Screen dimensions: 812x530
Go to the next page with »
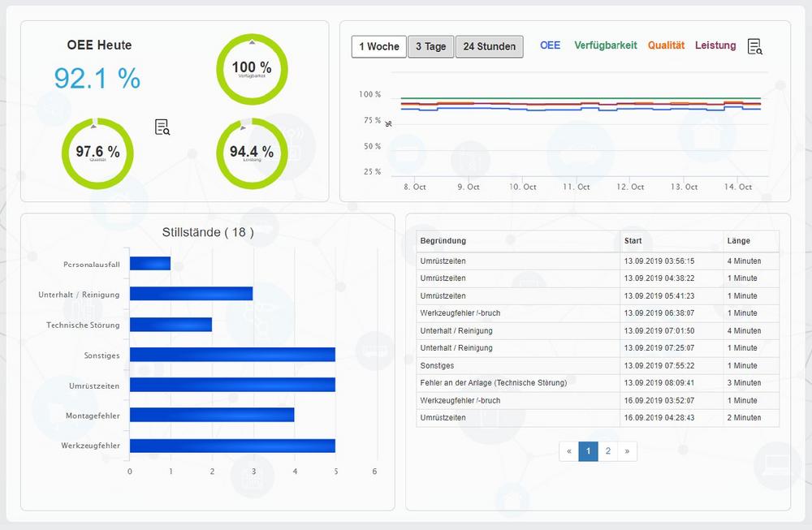(627, 451)
